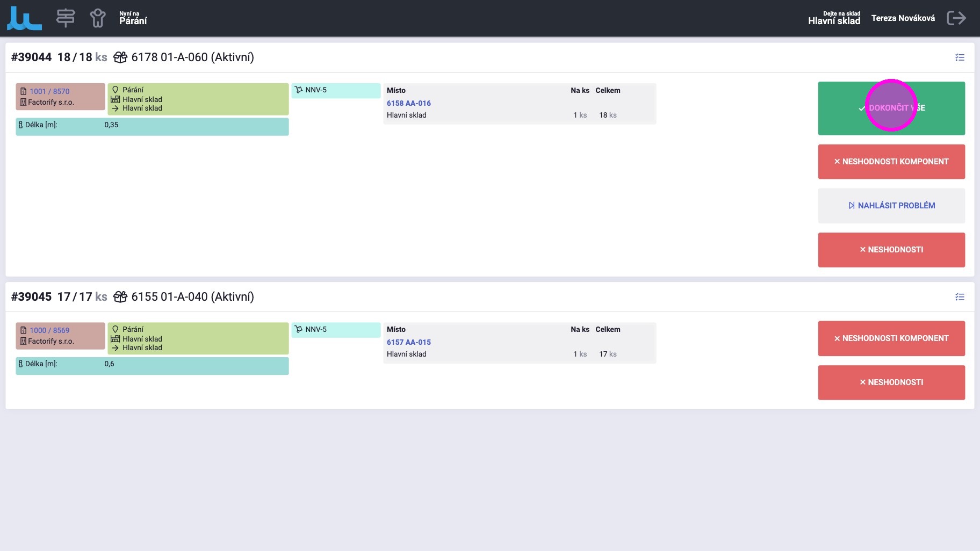Click NNV-5 tag in order #39044
Screen dimensions: 980x551
tap(336, 90)
